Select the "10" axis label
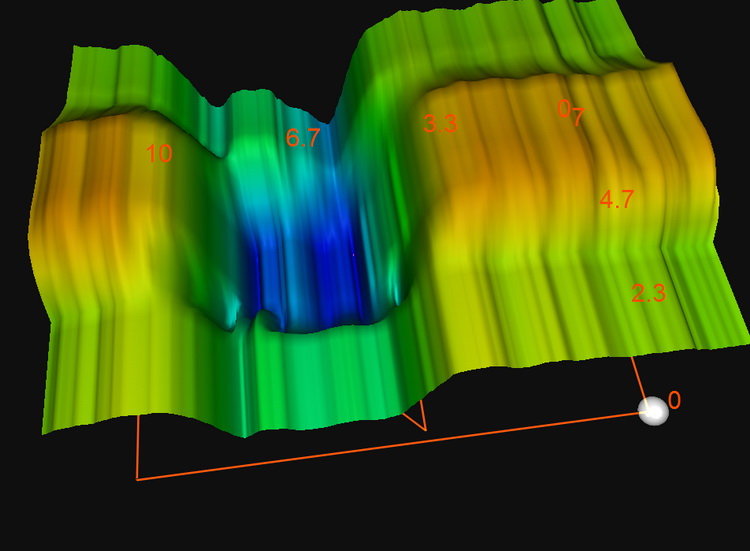The image size is (750, 551). pyautogui.click(x=158, y=154)
